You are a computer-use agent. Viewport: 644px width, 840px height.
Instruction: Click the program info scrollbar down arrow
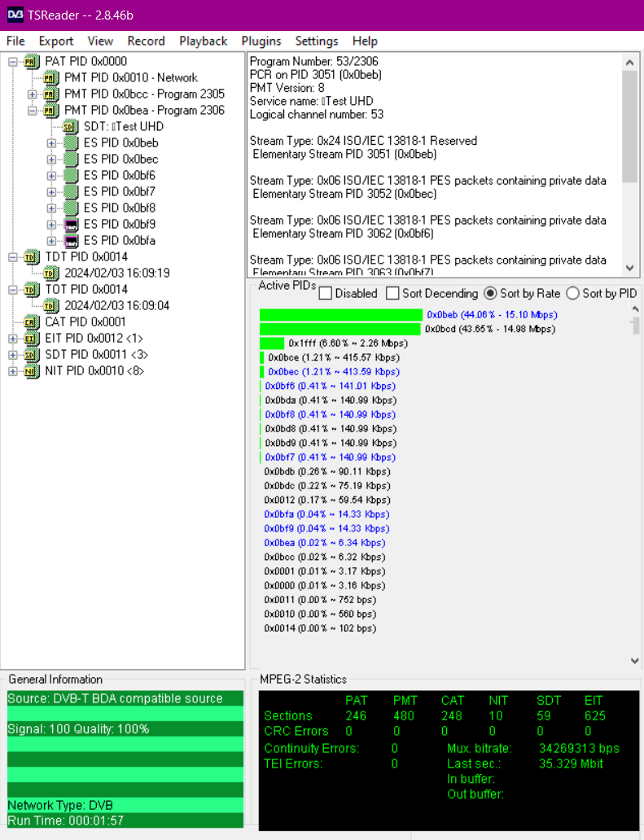click(630, 268)
